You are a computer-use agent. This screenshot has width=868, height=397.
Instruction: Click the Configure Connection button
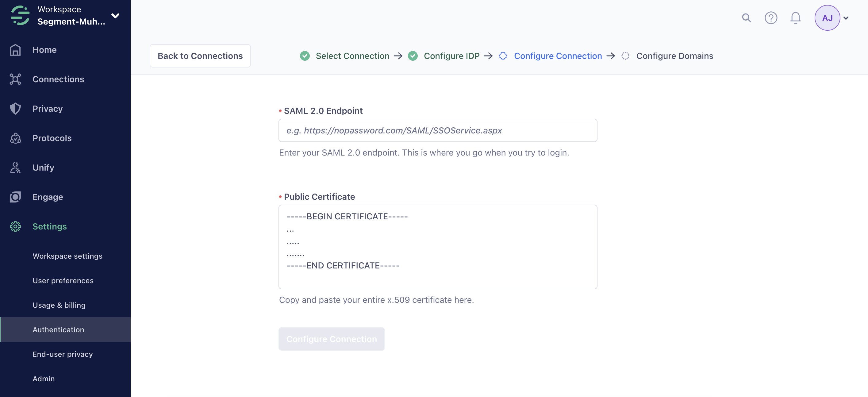(x=332, y=338)
